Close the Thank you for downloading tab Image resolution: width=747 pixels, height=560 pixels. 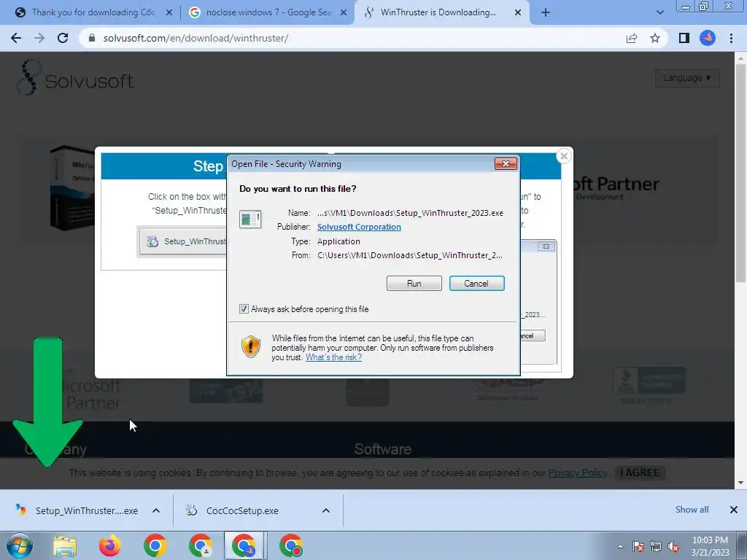[169, 13]
